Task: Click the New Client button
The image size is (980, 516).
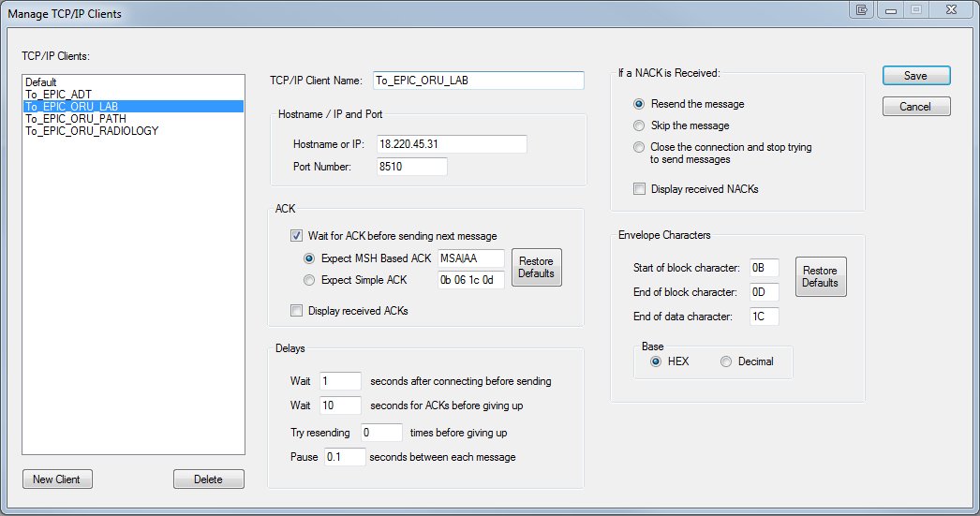Action: click(57, 479)
